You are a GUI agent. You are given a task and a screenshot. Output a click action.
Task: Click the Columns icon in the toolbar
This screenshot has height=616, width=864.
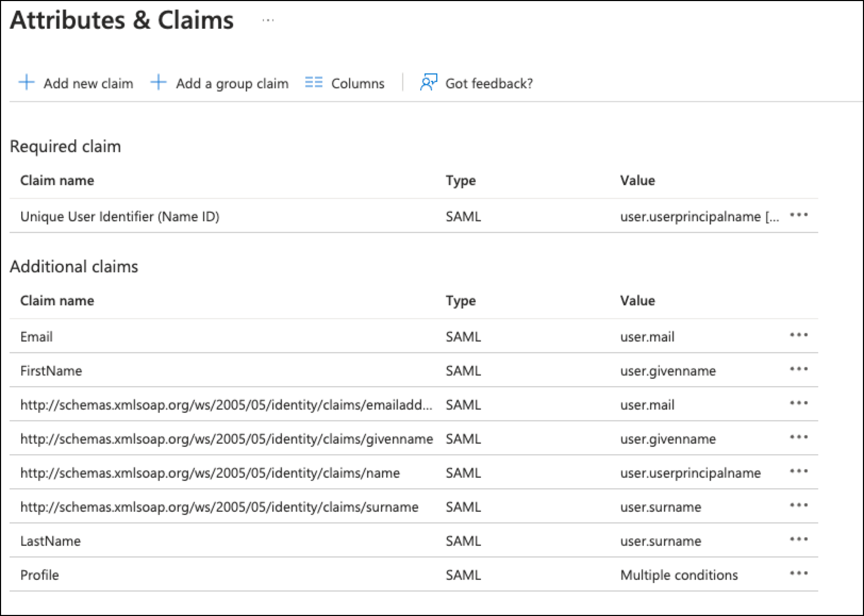click(314, 83)
